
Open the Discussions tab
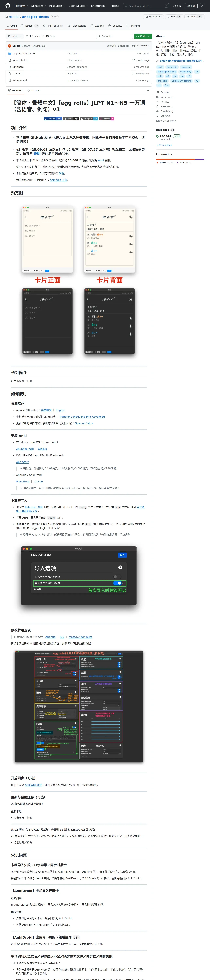(x=77, y=26)
